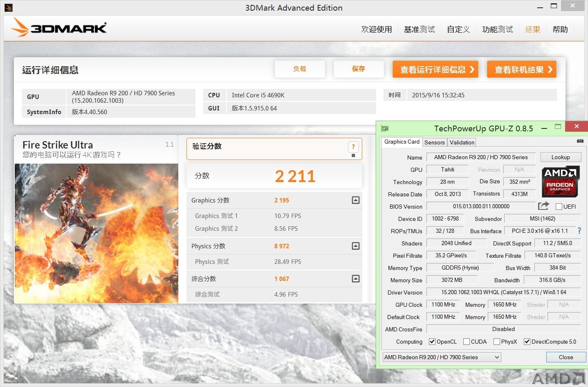Screen dimensions: 588x387
Task: Click the combined score value 1 067
Action: tap(281, 279)
